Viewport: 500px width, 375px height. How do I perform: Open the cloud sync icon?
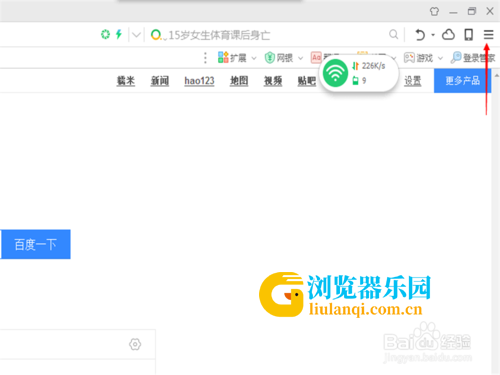[x=448, y=34]
